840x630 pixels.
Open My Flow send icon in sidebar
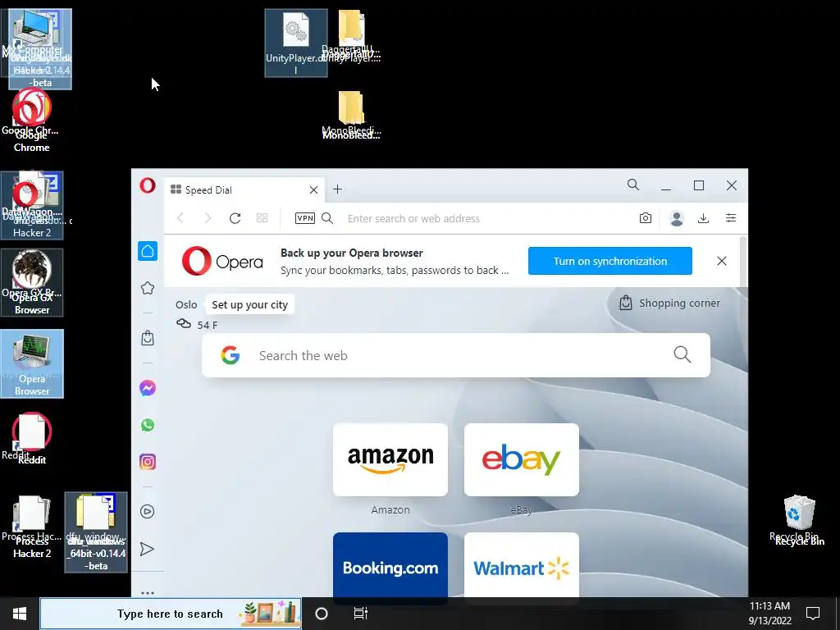[147, 549]
